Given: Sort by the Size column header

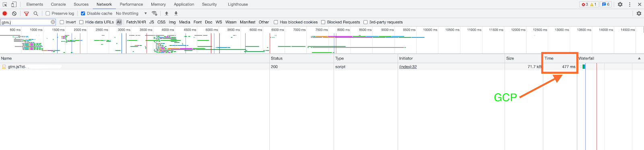Looking at the screenshot, I should [524, 58].
